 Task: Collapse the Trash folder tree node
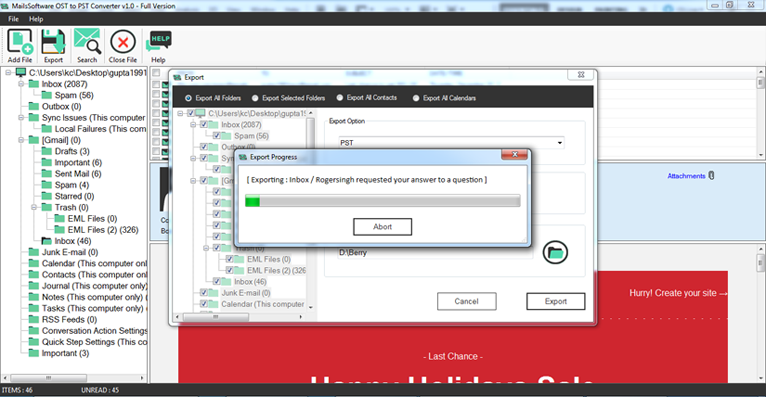34,208
